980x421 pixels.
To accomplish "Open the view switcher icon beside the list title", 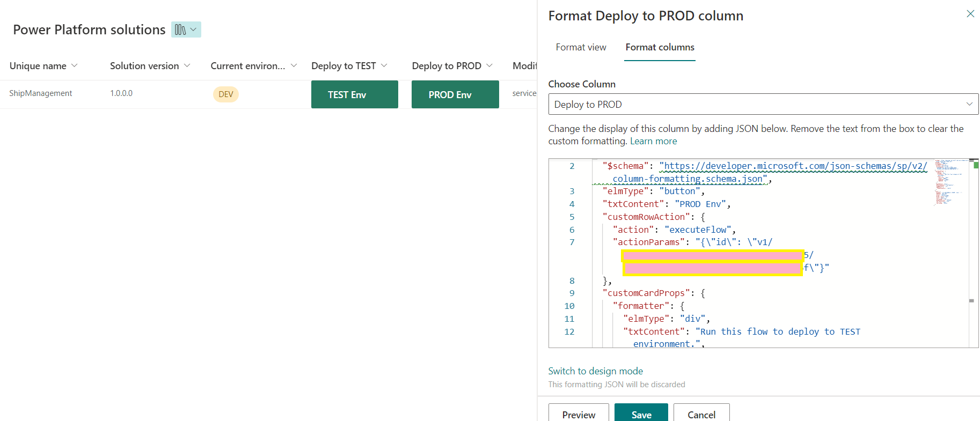I will (186, 29).
